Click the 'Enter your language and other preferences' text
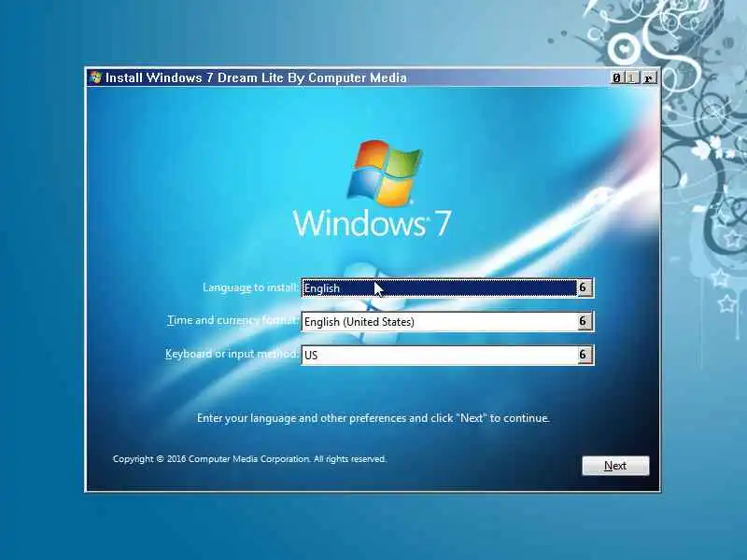 click(x=373, y=418)
